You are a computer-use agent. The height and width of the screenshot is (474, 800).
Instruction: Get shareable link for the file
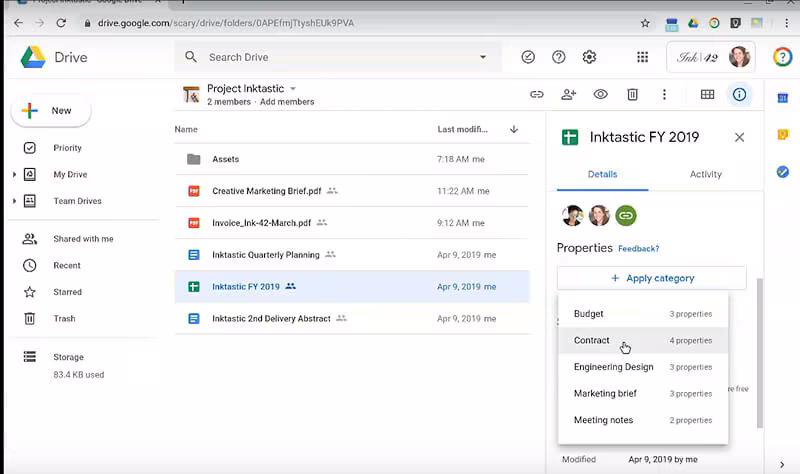(537, 94)
